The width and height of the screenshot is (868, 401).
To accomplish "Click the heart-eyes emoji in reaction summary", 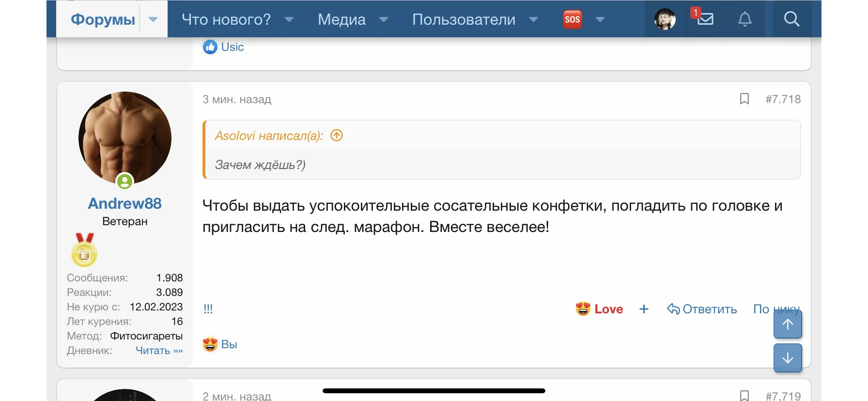I will (x=210, y=344).
